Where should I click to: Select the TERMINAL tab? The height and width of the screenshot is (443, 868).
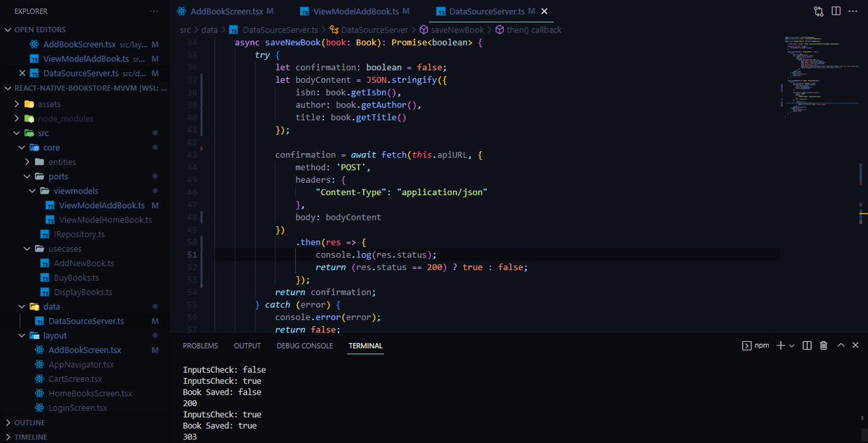tap(365, 346)
